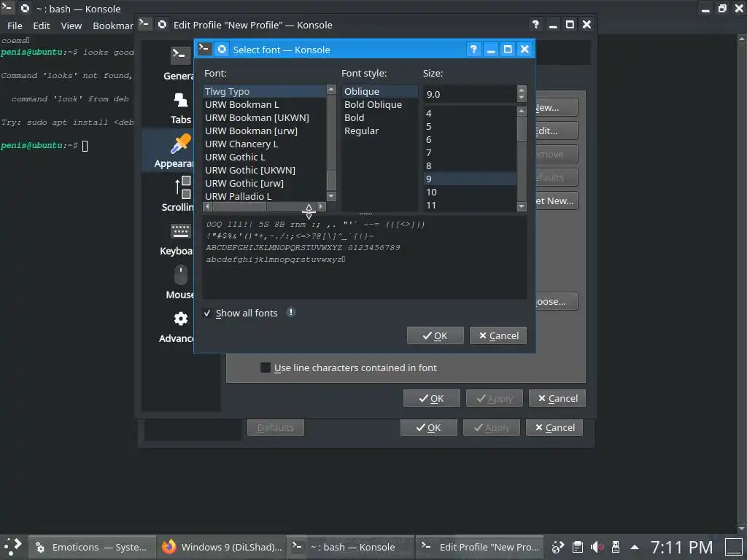Select URW Chancery L font

[265, 144]
